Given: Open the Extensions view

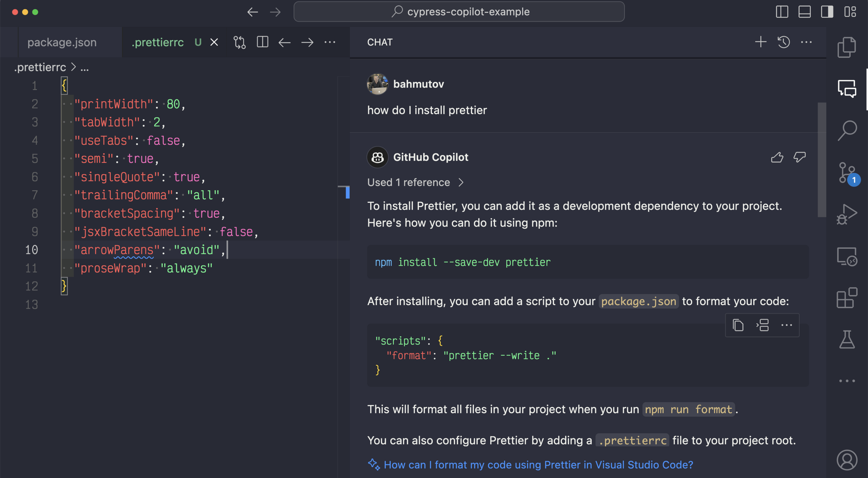Looking at the screenshot, I should [847, 298].
